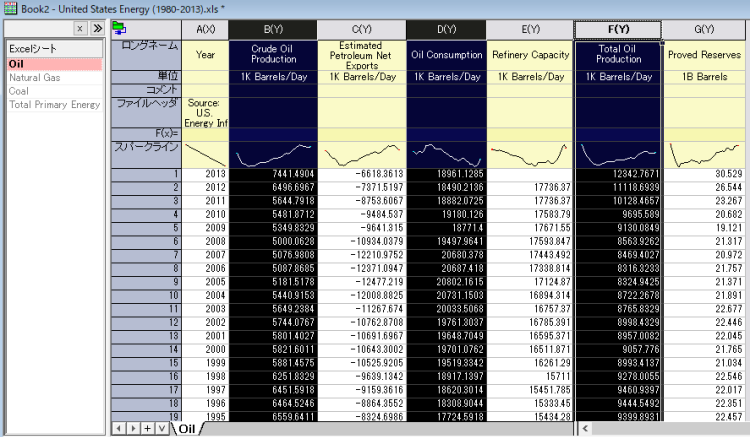Screen dimensions: 750x437
Task: Click the cell with value -12477.219
Action: 362,282
